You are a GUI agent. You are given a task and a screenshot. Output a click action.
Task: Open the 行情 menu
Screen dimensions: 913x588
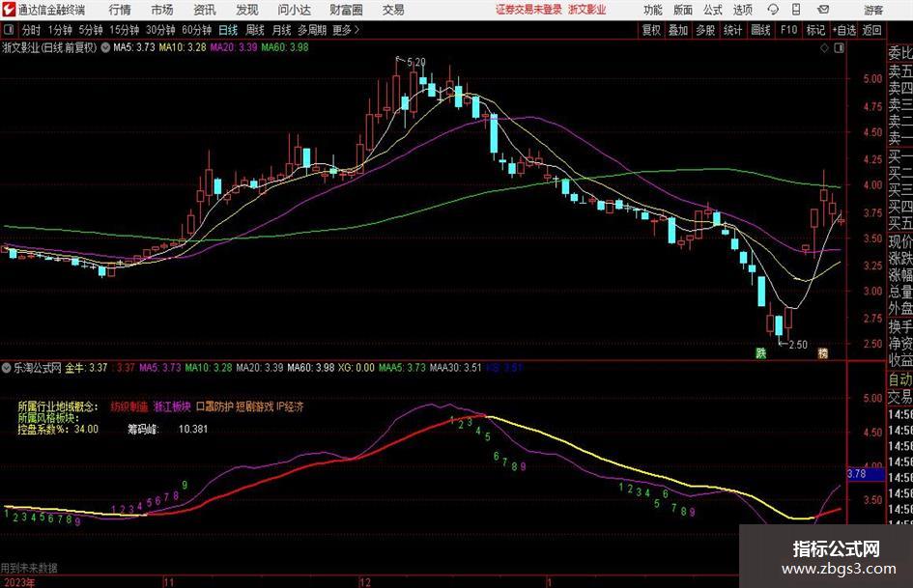click(120, 10)
